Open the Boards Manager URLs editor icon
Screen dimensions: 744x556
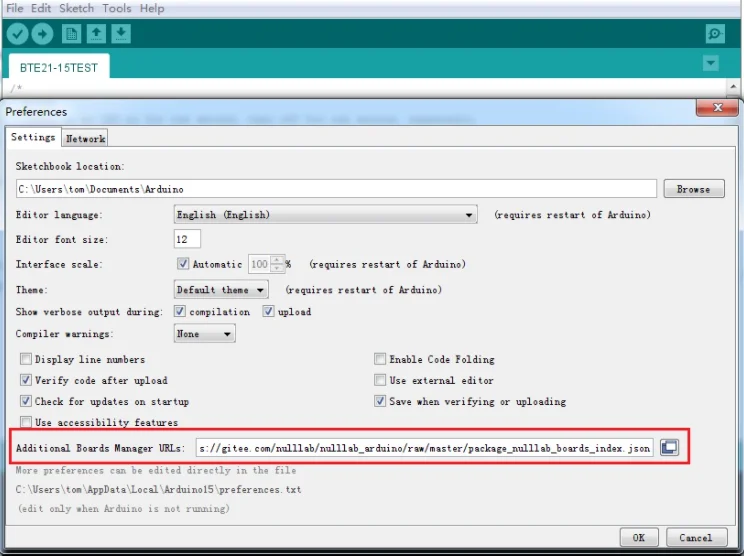[669, 448]
